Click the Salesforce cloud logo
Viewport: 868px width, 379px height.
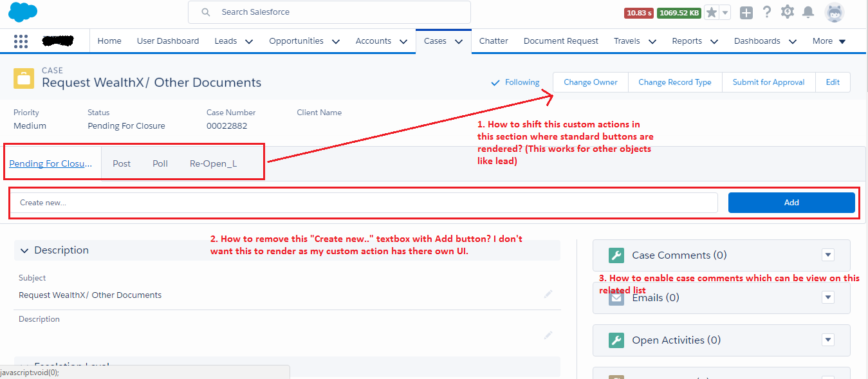pyautogui.click(x=23, y=12)
